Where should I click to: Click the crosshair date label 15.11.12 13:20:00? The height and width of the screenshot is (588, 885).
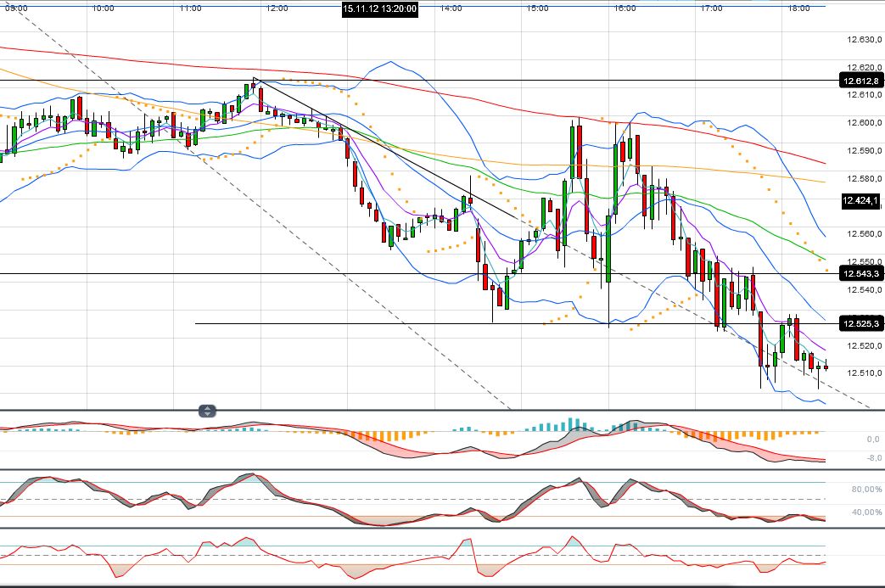[x=380, y=8]
